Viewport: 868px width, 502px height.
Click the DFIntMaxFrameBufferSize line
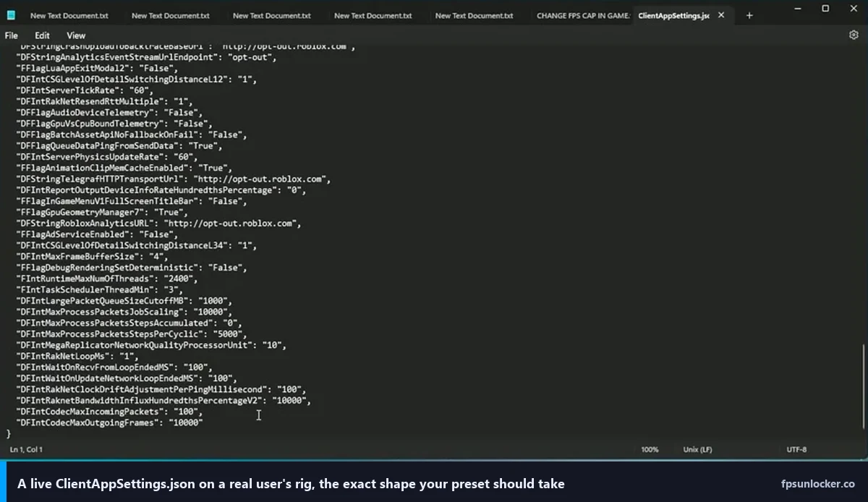pyautogui.click(x=92, y=257)
